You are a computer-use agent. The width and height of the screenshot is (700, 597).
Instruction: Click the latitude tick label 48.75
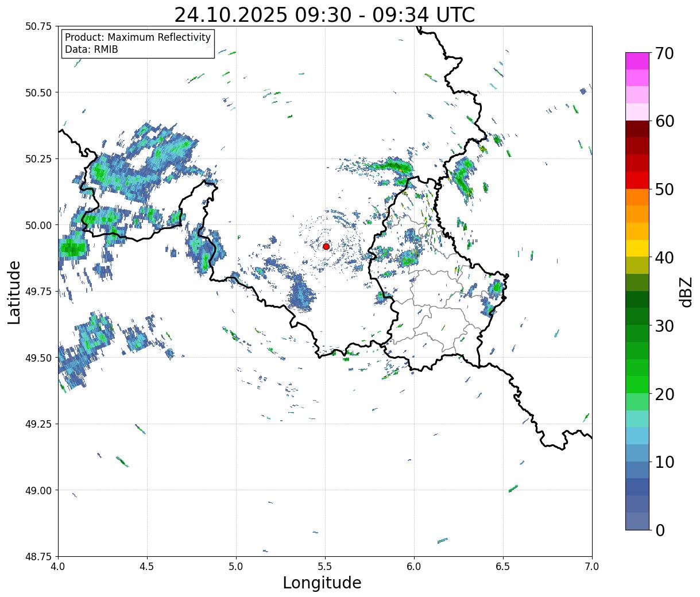(38, 557)
